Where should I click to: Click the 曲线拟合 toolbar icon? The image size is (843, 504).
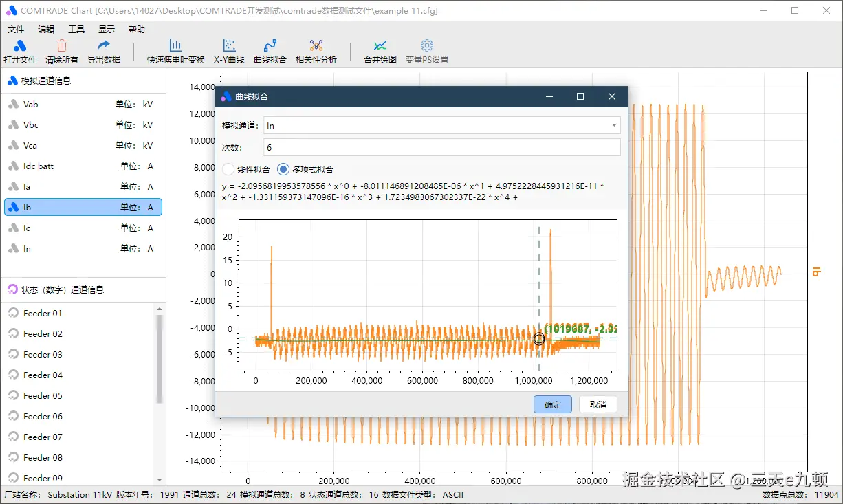click(270, 46)
